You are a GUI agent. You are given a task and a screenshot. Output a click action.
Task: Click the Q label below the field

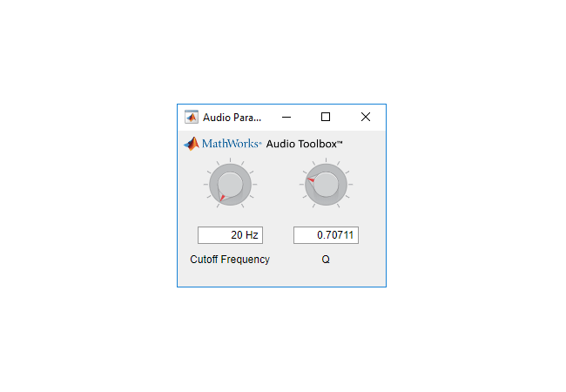pyautogui.click(x=326, y=260)
